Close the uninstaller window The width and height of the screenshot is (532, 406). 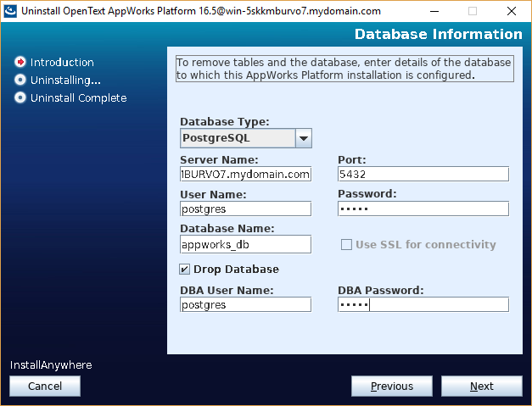pos(512,11)
